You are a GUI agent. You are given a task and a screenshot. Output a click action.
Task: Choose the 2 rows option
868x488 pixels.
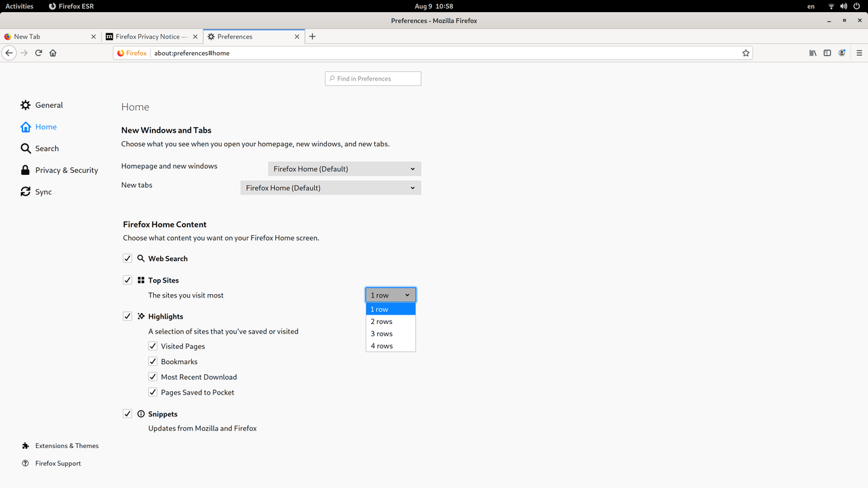point(391,321)
